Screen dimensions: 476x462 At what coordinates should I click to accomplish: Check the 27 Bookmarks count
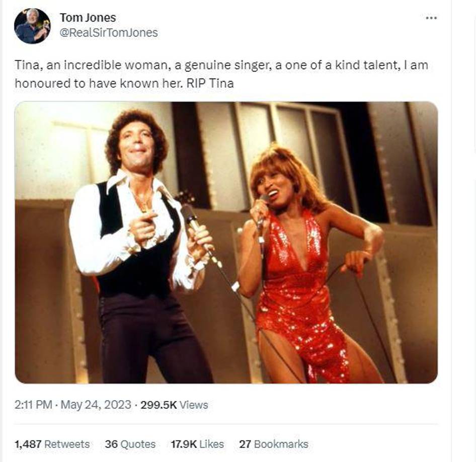coord(274,444)
